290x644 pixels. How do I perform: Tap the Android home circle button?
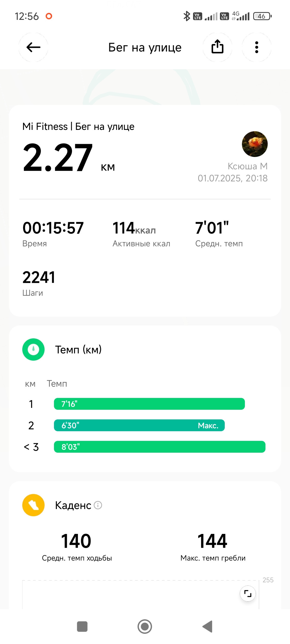pyautogui.click(x=145, y=627)
